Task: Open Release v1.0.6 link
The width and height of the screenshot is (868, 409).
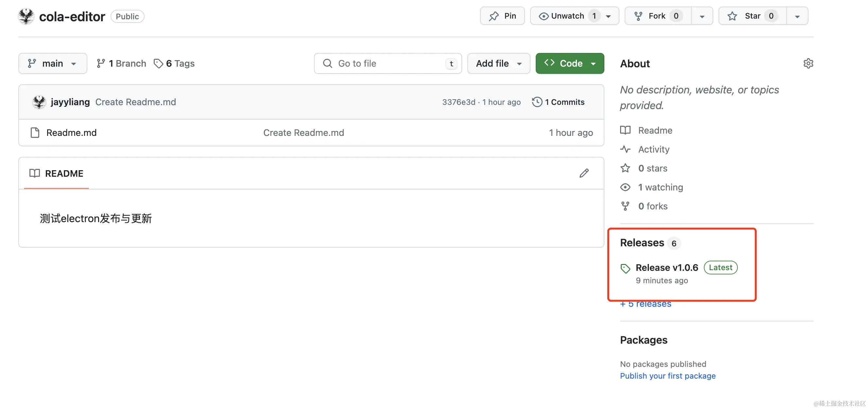Action: tap(667, 268)
